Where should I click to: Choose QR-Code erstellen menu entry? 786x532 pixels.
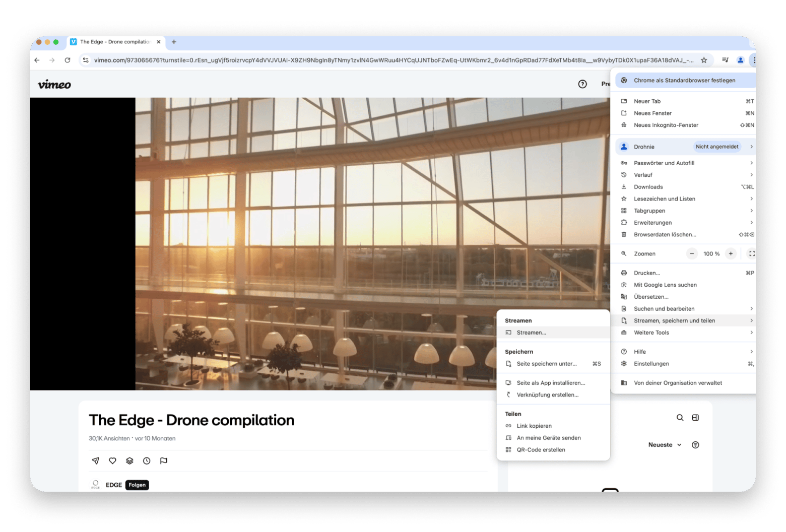point(541,450)
